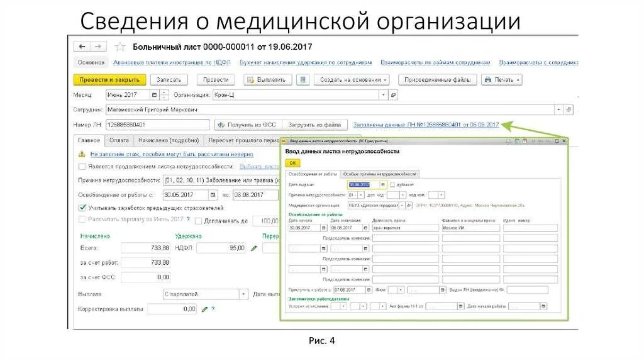Click the Не заполнен стаж warning link
The height and width of the screenshot is (361, 644).
(172, 154)
